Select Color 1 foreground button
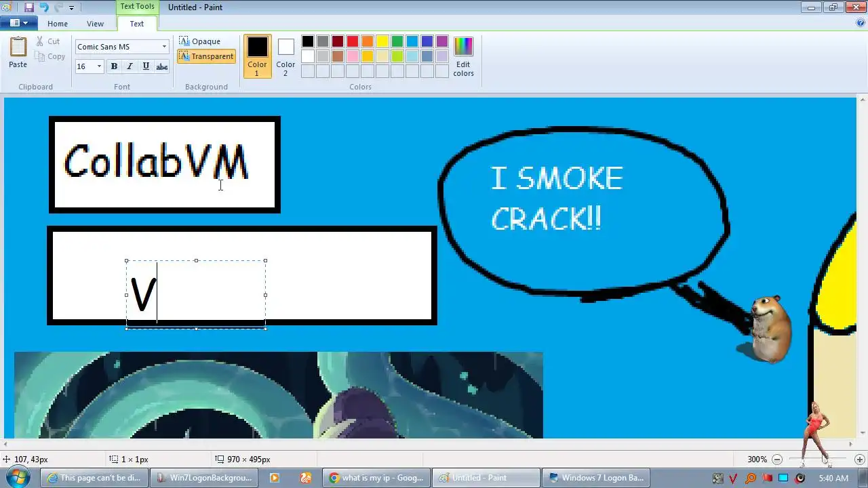 tap(257, 56)
